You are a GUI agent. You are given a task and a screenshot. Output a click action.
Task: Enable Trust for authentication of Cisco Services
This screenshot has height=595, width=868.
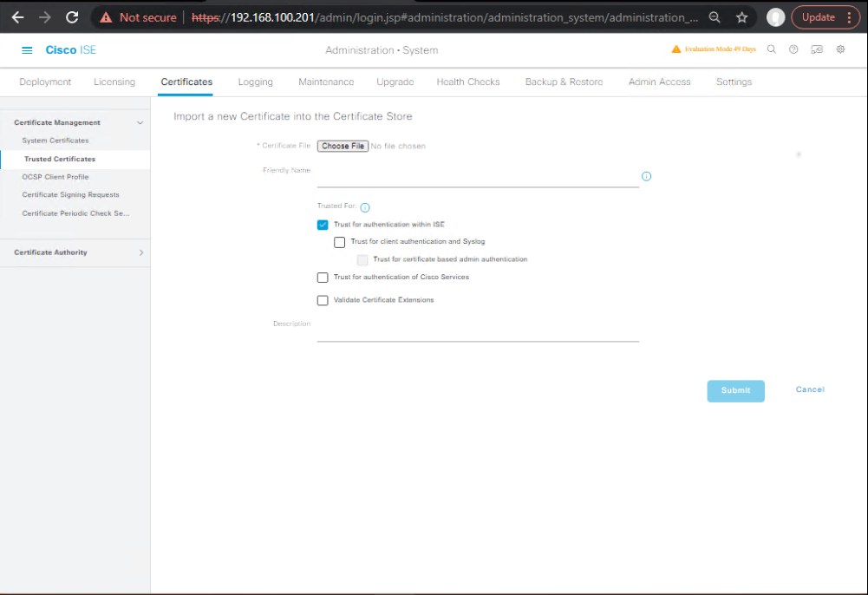coord(323,278)
